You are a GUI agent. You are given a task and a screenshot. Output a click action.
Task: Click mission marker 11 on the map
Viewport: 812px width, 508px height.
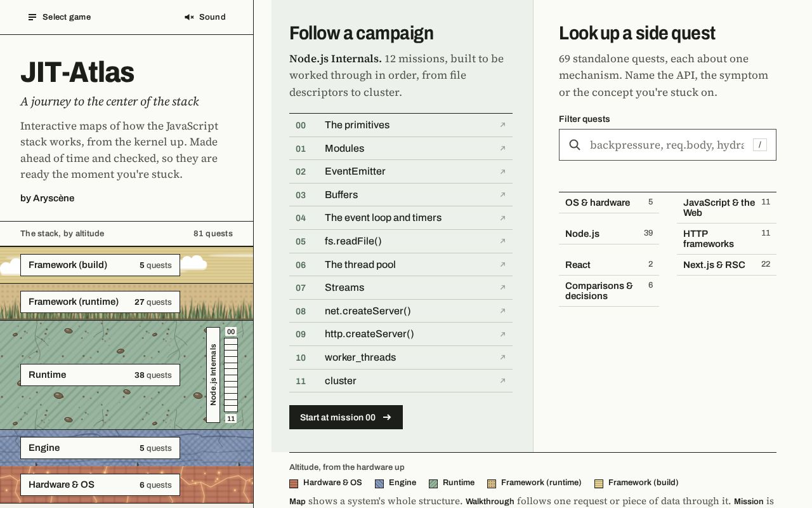point(231,418)
